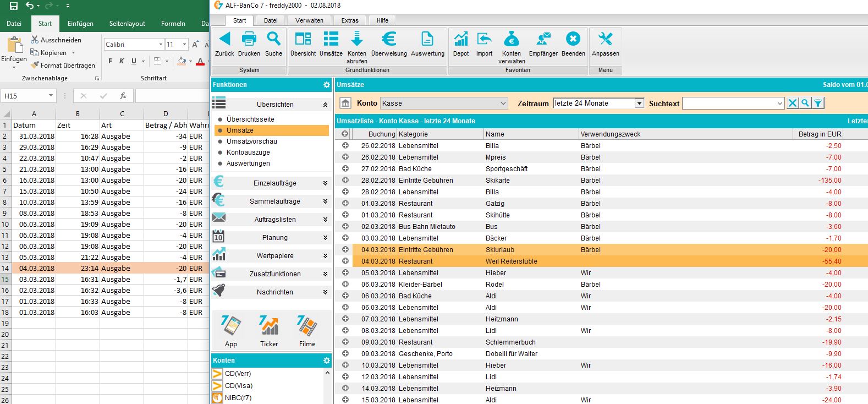
Task: Click into the Suchtext search field
Action: [x=729, y=103]
